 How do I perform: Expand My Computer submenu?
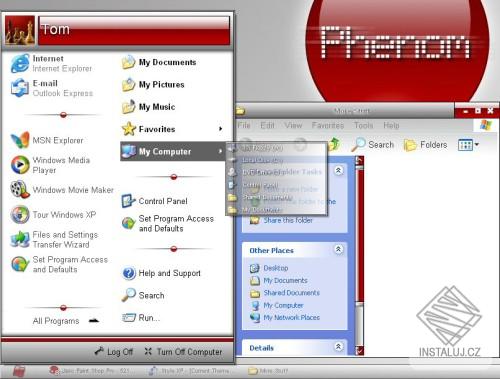click(173, 152)
